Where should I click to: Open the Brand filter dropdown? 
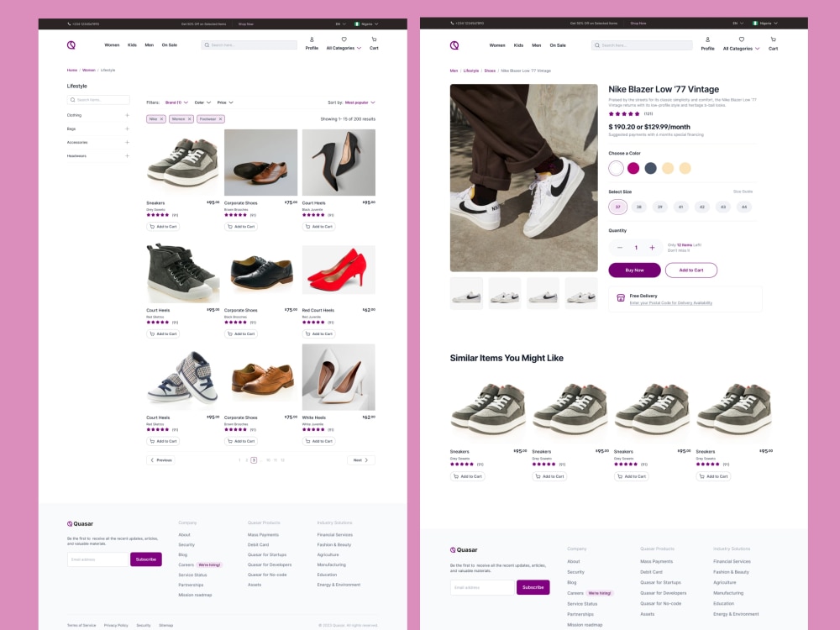(176, 102)
